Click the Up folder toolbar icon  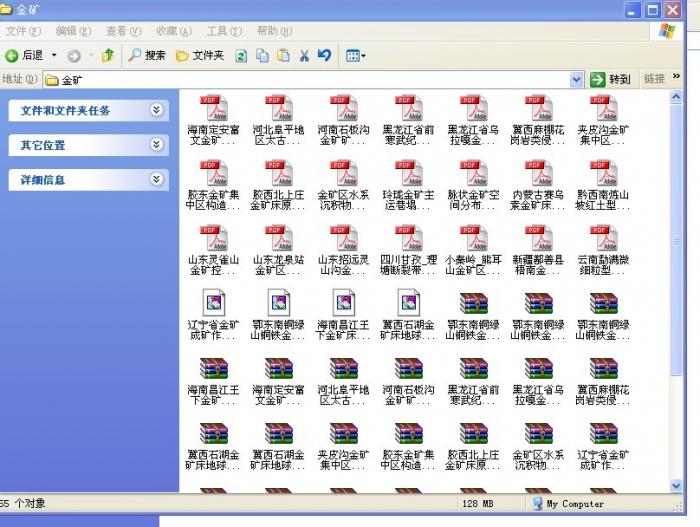(107, 55)
